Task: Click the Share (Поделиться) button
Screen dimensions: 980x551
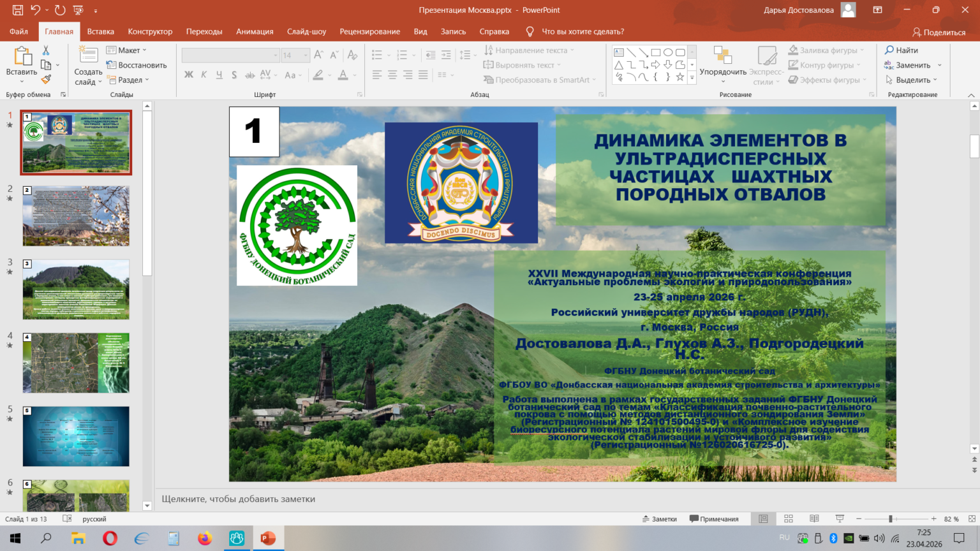Action: pyautogui.click(x=939, y=32)
